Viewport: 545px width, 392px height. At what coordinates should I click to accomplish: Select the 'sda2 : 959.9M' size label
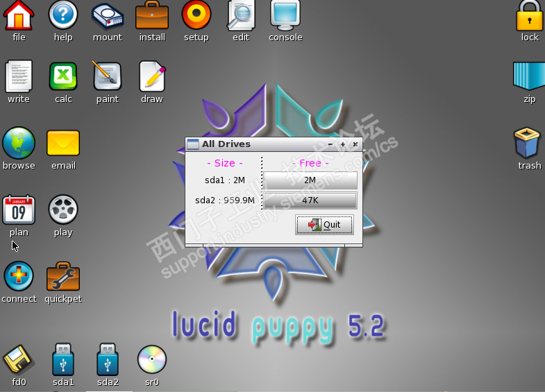[225, 201]
